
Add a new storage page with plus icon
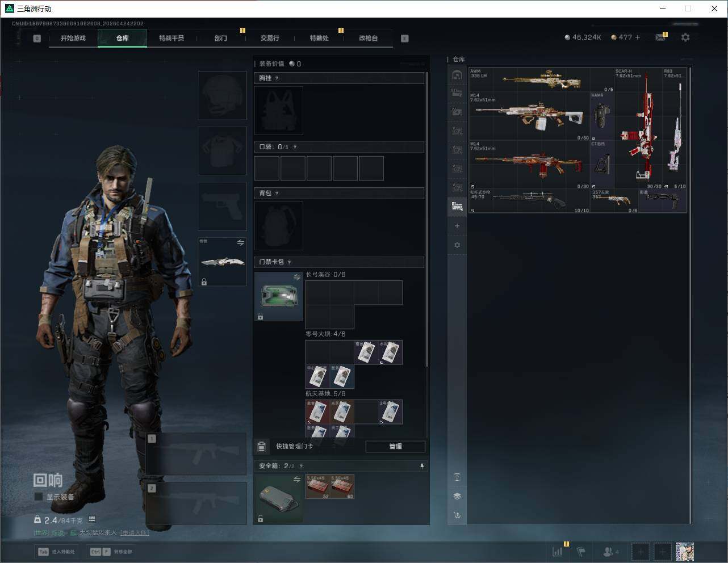[457, 226]
